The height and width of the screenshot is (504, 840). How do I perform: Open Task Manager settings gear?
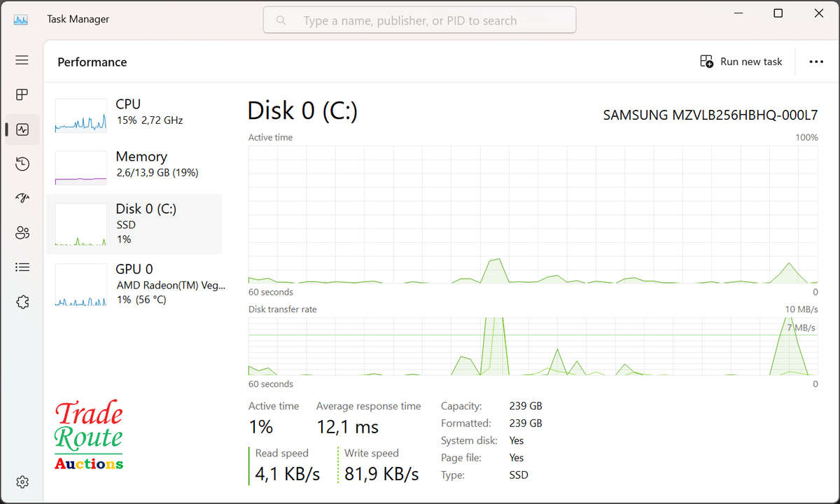[x=22, y=482]
